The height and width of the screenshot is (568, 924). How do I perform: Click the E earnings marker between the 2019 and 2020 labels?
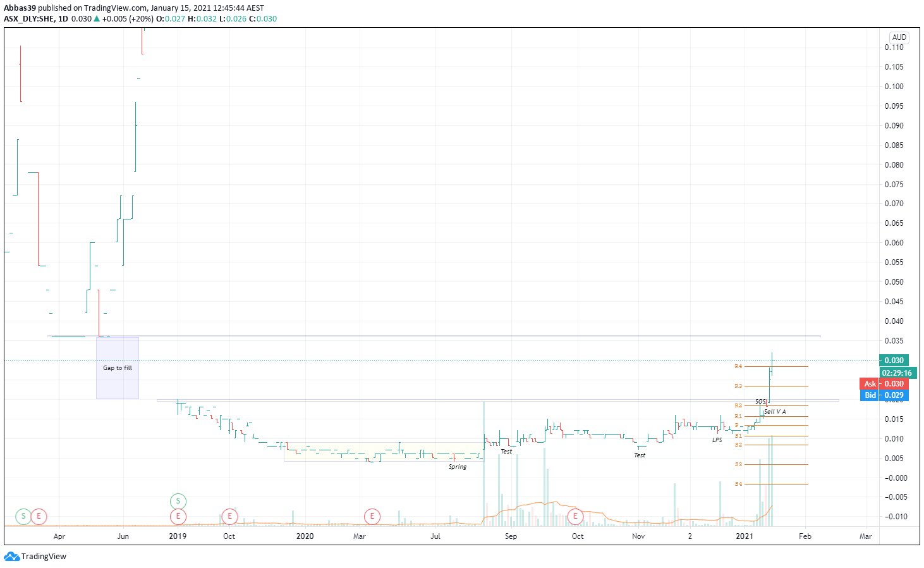pos(229,516)
